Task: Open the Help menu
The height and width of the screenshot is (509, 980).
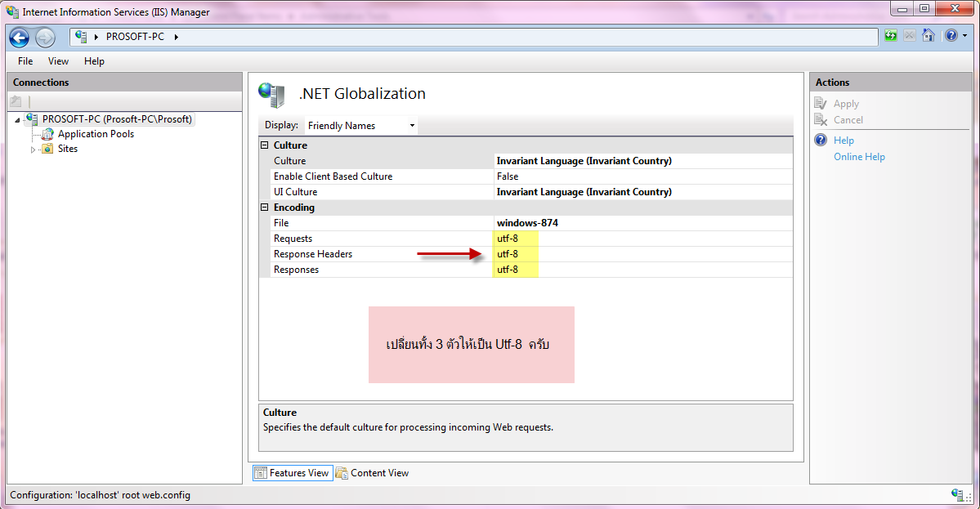Action: click(94, 61)
